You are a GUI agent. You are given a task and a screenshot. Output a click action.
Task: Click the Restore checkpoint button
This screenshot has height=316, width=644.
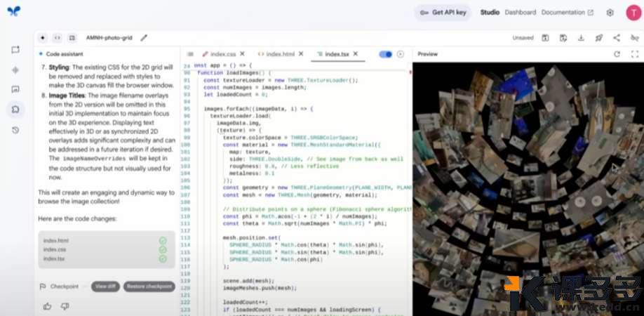point(149,287)
